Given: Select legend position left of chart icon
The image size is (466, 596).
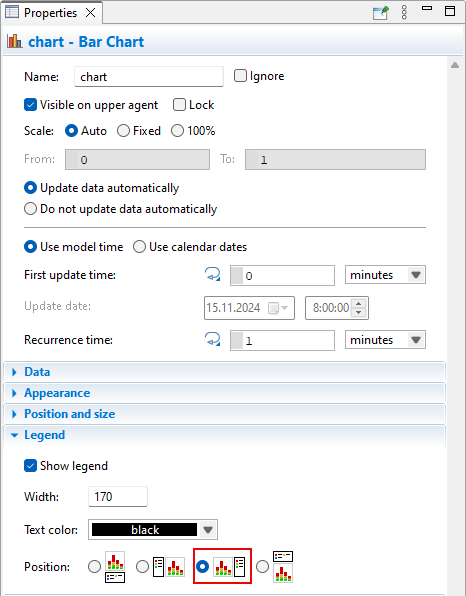Looking at the screenshot, I should [169, 567].
